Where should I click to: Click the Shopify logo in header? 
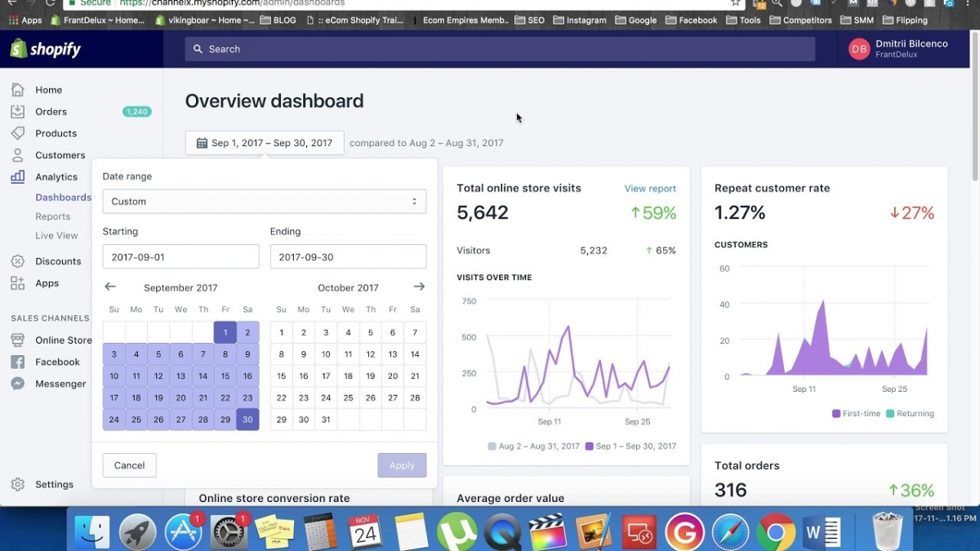46,49
